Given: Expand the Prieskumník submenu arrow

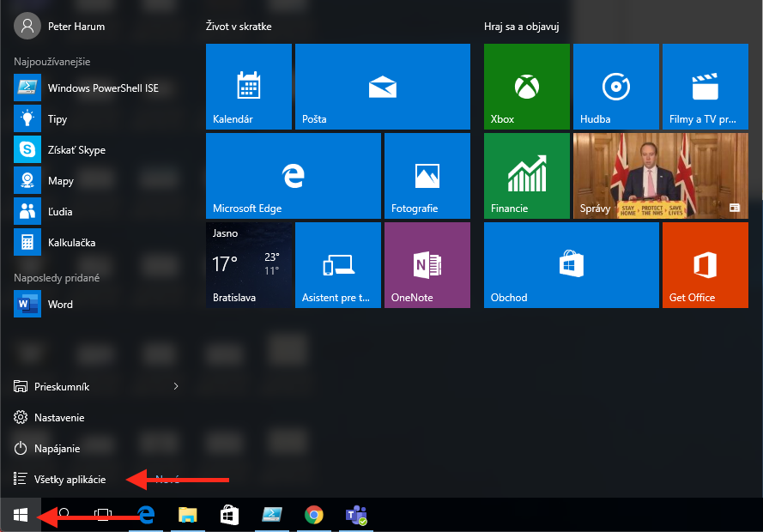Looking at the screenshot, I should pyautogui.click(x=176, y=387).
